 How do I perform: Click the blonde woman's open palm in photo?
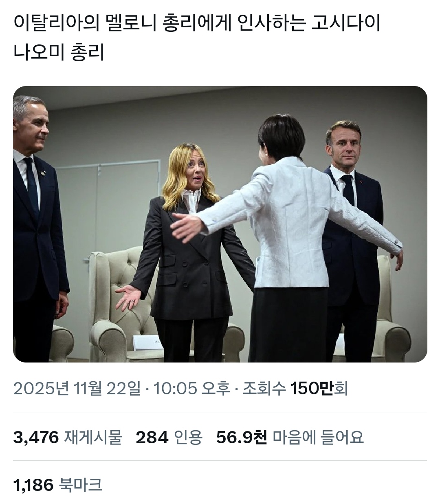[x=128, y=297]
